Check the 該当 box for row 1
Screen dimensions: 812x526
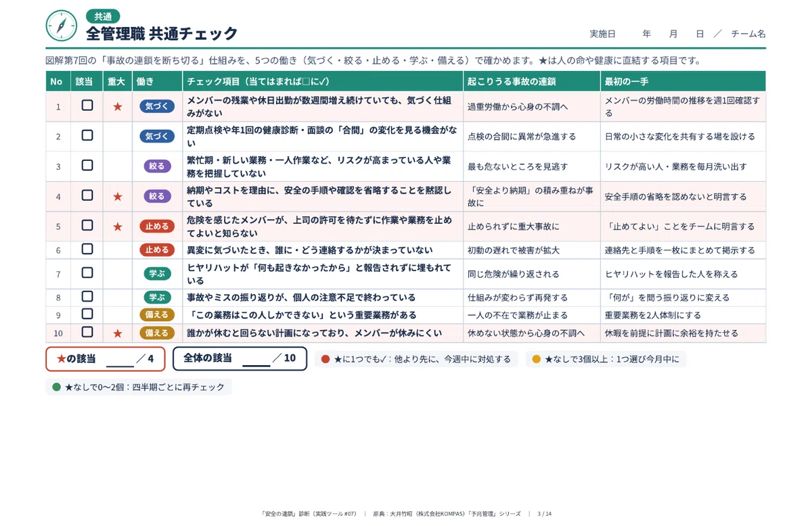tap(87, 105)
